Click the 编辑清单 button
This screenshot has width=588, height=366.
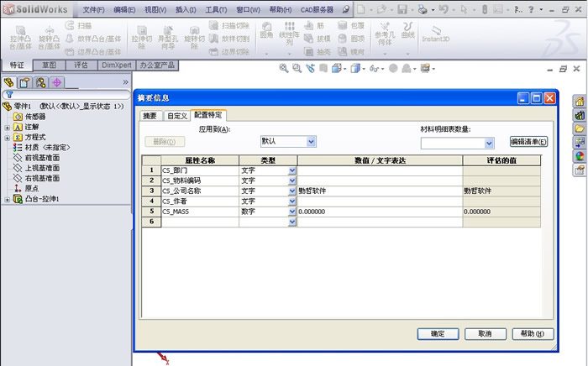point(528,141)
